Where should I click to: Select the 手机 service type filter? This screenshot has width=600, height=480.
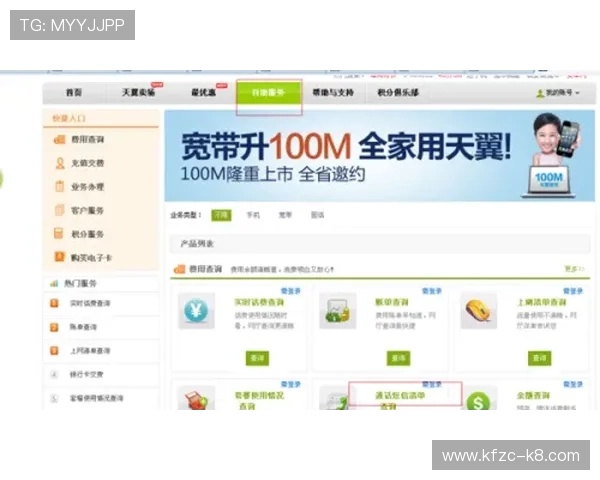tap(253, 215)
